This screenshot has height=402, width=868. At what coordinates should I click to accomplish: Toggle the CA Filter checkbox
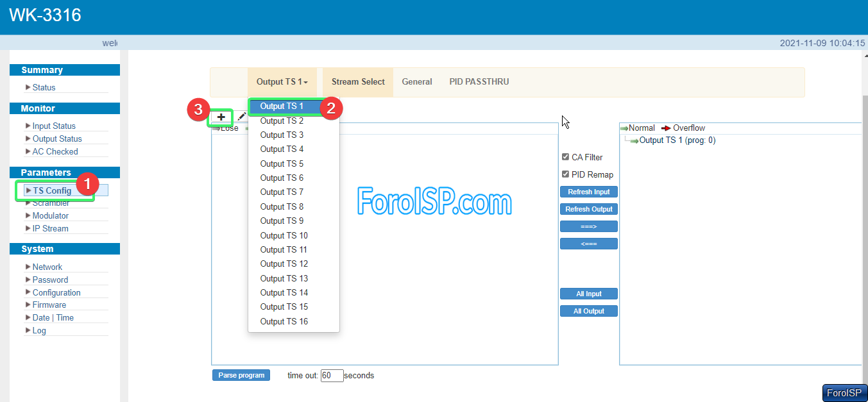pos(565,157)
